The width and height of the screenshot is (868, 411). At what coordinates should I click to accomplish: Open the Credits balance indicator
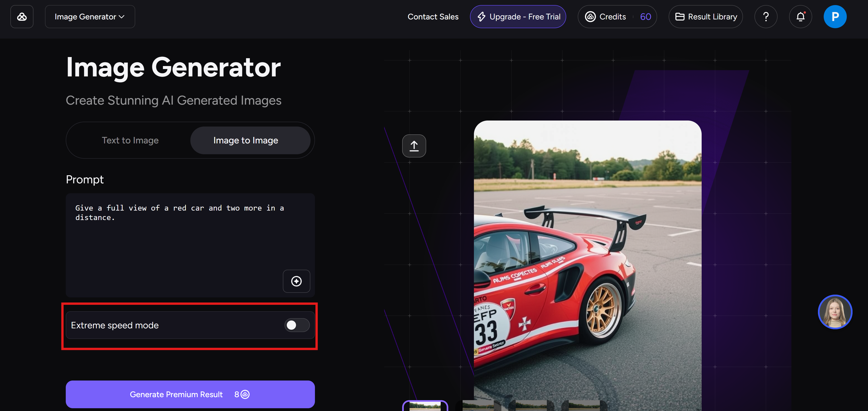617,17
